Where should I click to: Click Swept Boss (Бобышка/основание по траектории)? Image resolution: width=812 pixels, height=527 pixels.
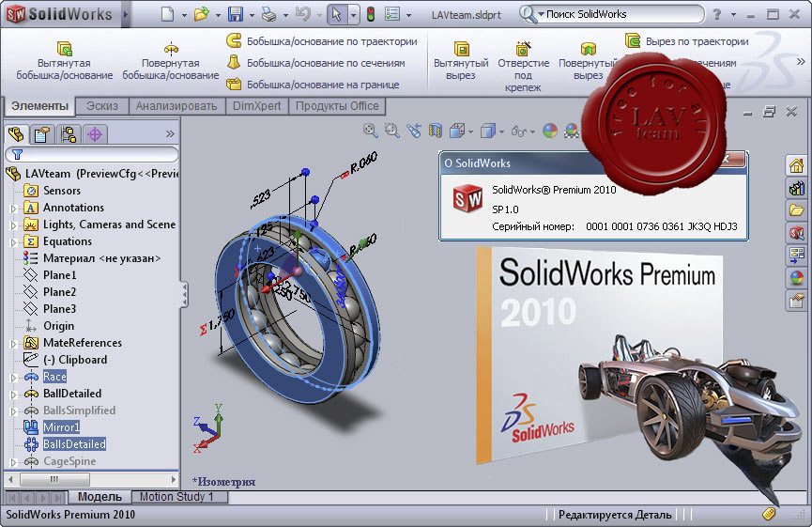tap(322, 41)
